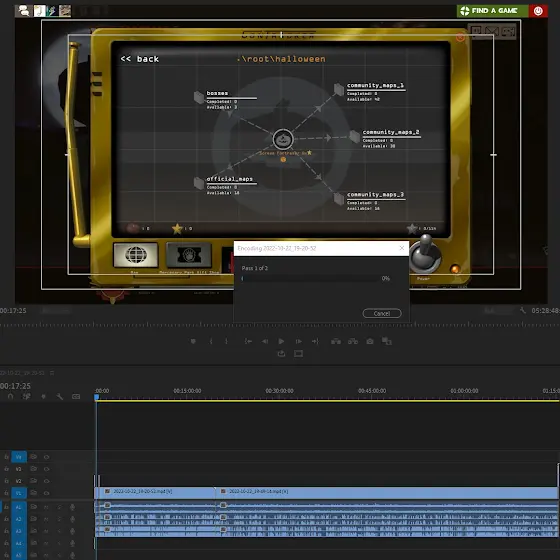Click timeline add marker icon beside wrench

point(44,396)
